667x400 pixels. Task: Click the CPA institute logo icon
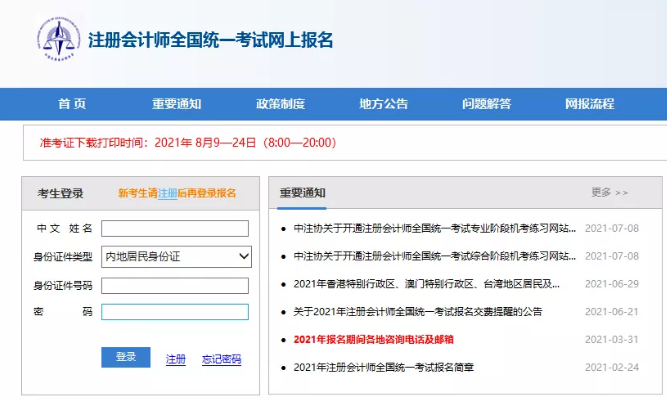point(59,40)
